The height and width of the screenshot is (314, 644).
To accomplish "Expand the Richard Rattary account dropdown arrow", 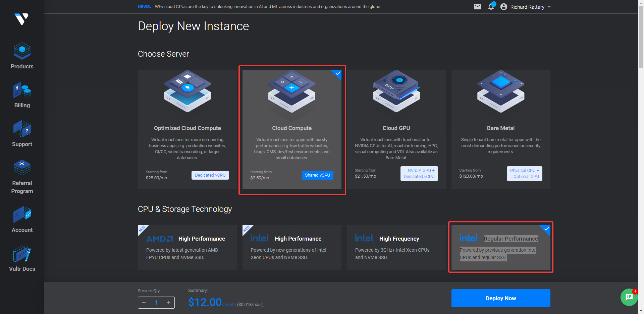I will (549, 7).
